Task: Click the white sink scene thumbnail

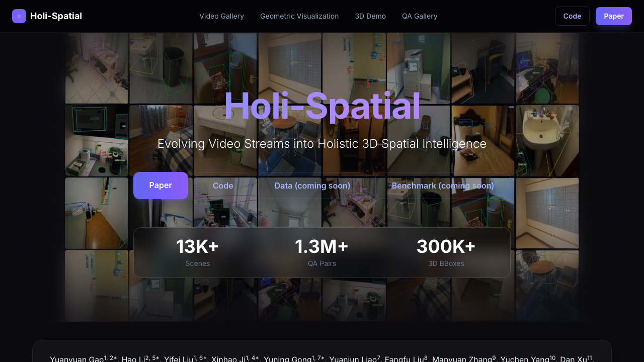Action: pos(547,141)
